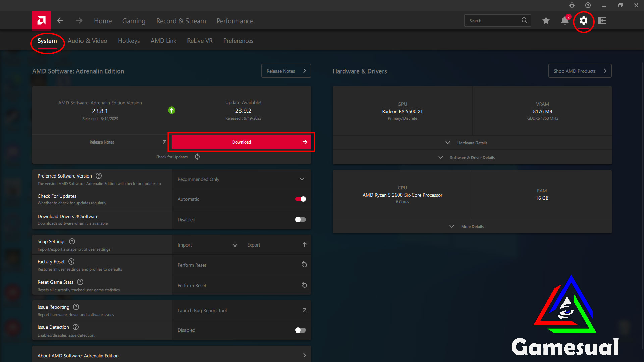The width and height of the screenshot is (644, 362).
Task: Expand Hardware Details section
Action: coord(472,143)
